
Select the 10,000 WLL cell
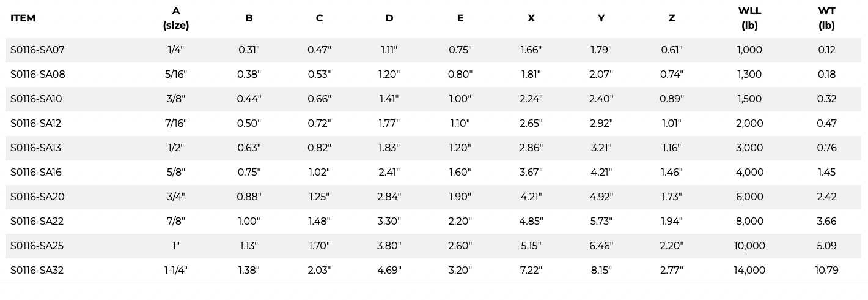tap(749, 246)
